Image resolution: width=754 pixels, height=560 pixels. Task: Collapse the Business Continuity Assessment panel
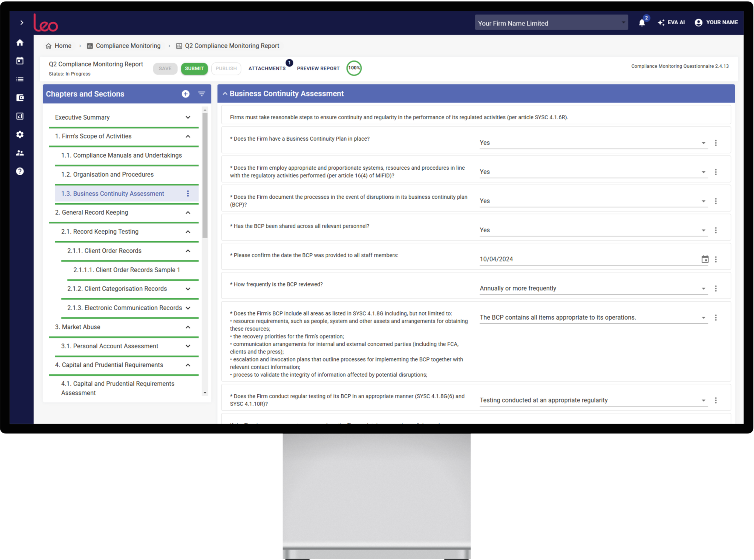click(225, 93)
